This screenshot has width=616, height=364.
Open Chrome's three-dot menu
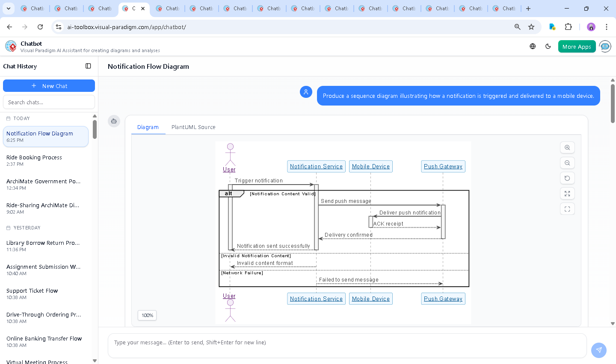tap(606, 27)
